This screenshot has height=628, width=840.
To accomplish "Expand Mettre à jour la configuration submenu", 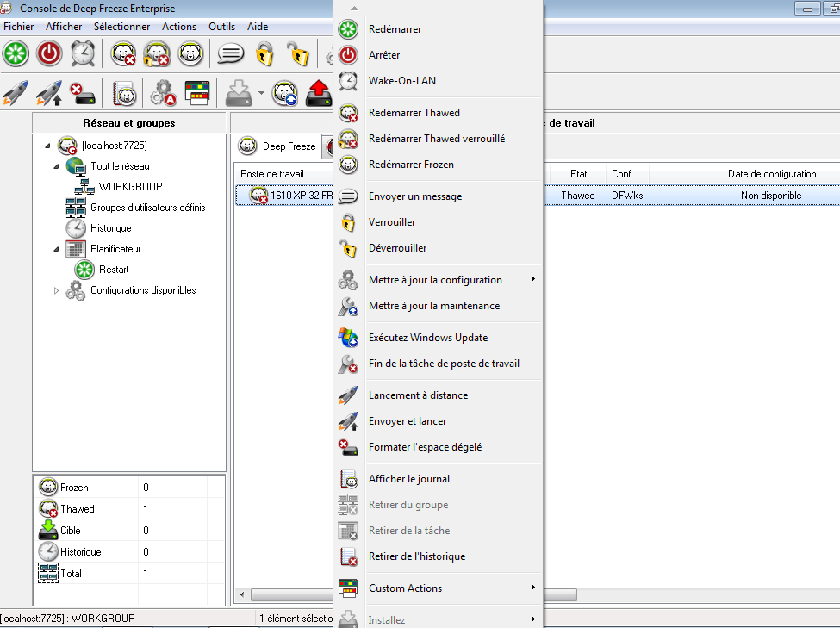I will (x=439, y=280).
